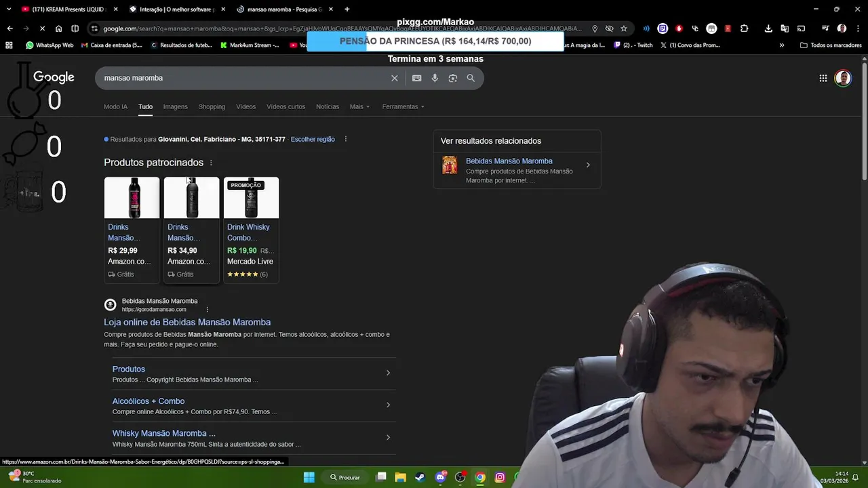868x488 pixels.
Task: Clear the Google search box text
Action: tap(395, 78)
